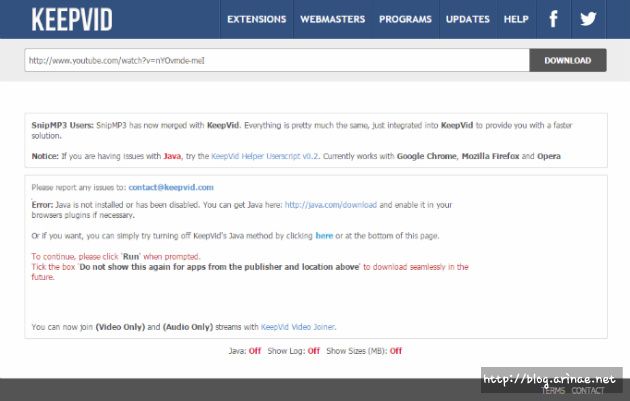The height and width of the screenshot is (401, 630).
Task: Click 'Run' in the red prompt text
Action: coord(131,257)
